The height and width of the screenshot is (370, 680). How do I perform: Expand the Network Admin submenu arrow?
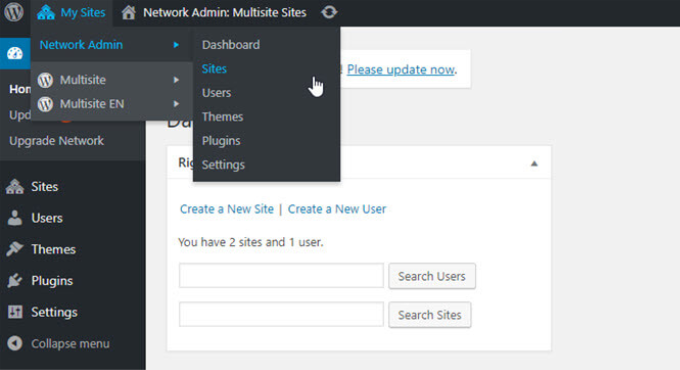176,45
